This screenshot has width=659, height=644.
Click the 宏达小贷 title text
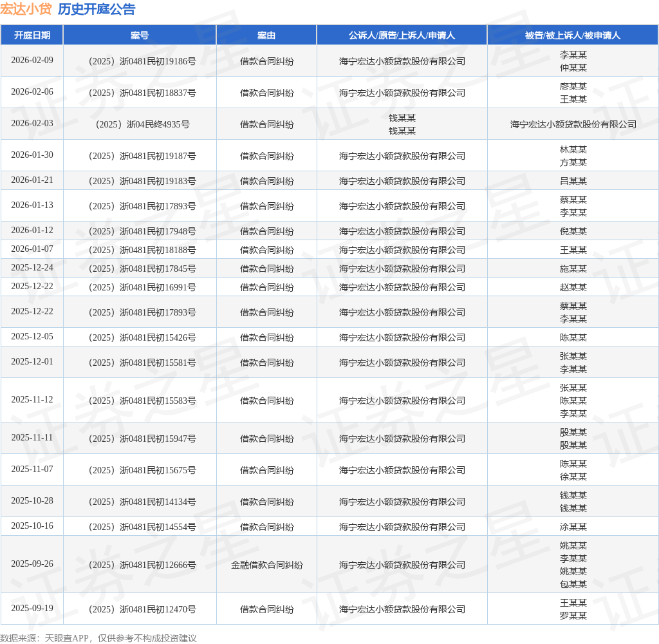click(26, 9)
